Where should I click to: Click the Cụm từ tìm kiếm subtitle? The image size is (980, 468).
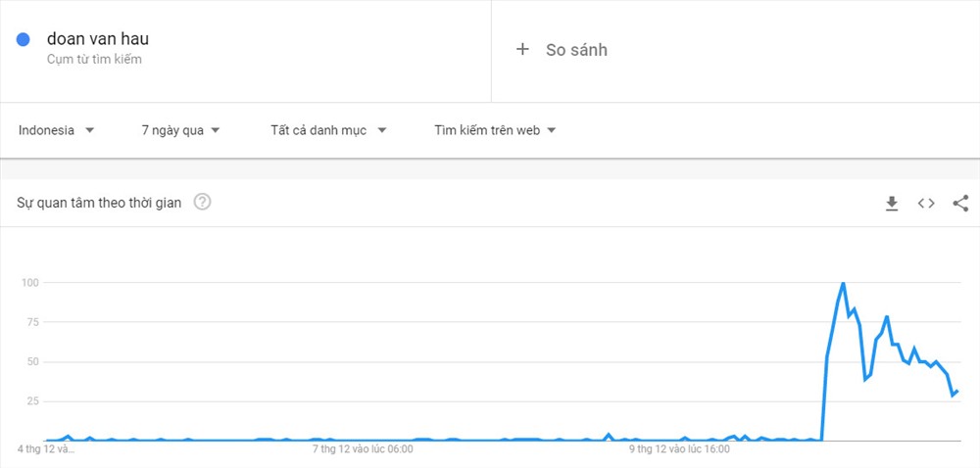94,60
